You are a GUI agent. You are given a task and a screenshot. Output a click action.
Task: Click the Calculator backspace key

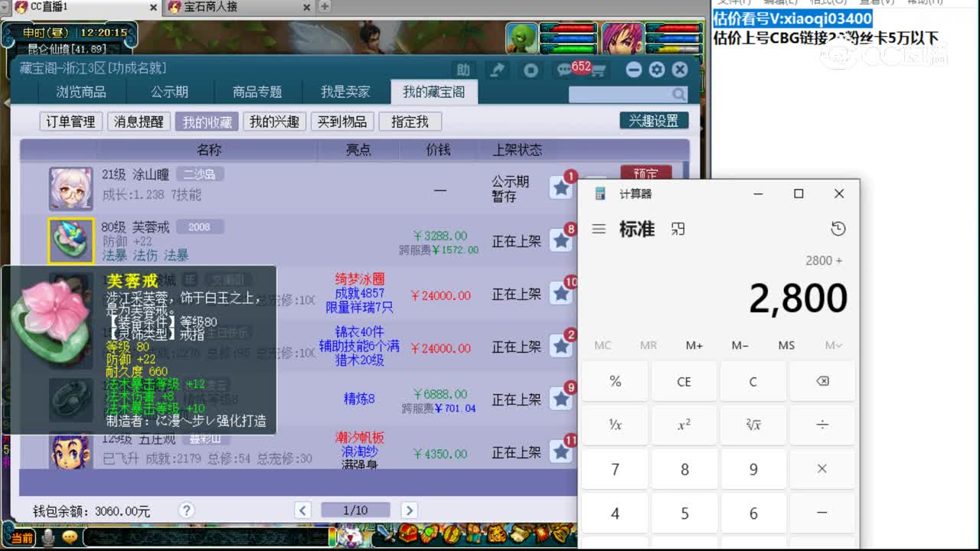822,381
